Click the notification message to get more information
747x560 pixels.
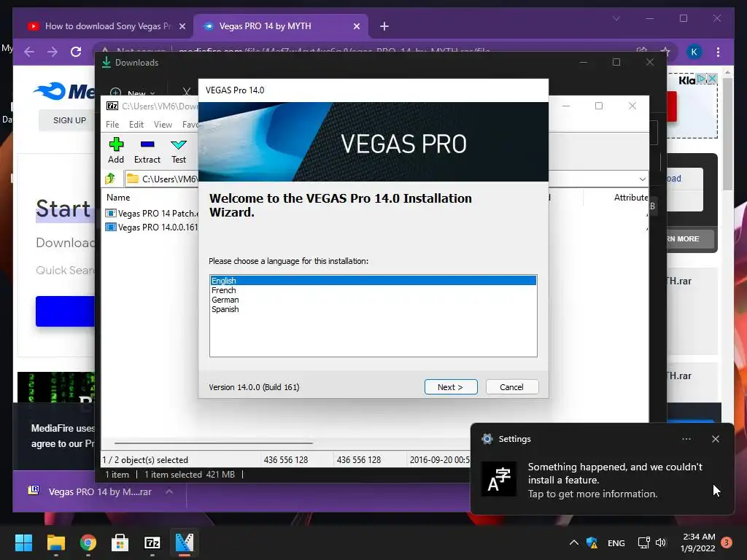coord(615,480)
